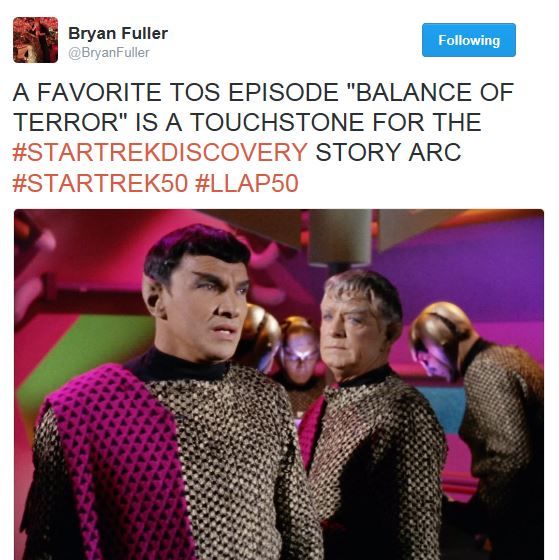Open the #STARTREK50 hashtag
This screenshot has width=559, height=560.
[x=100, y=183]
